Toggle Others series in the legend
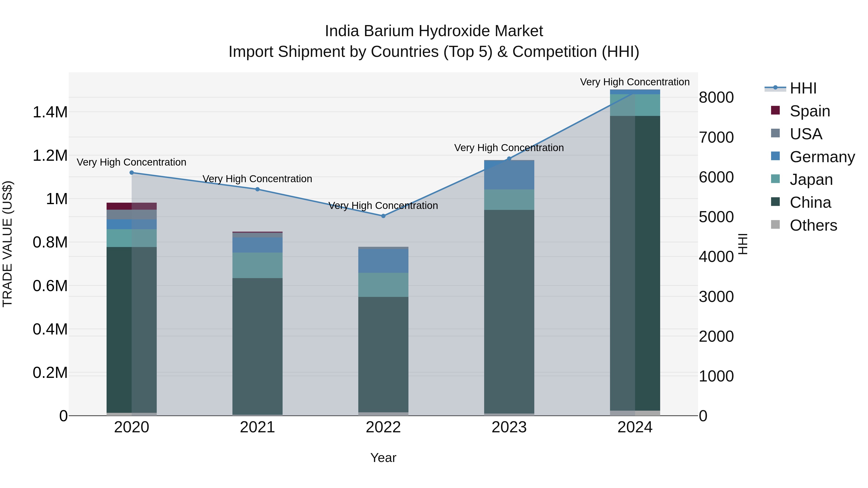 (x=804, y=225)
